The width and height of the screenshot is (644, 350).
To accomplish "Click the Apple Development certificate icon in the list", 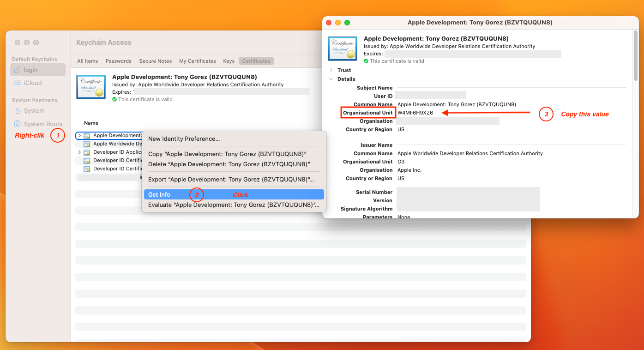I will click(x=86, y=135).
